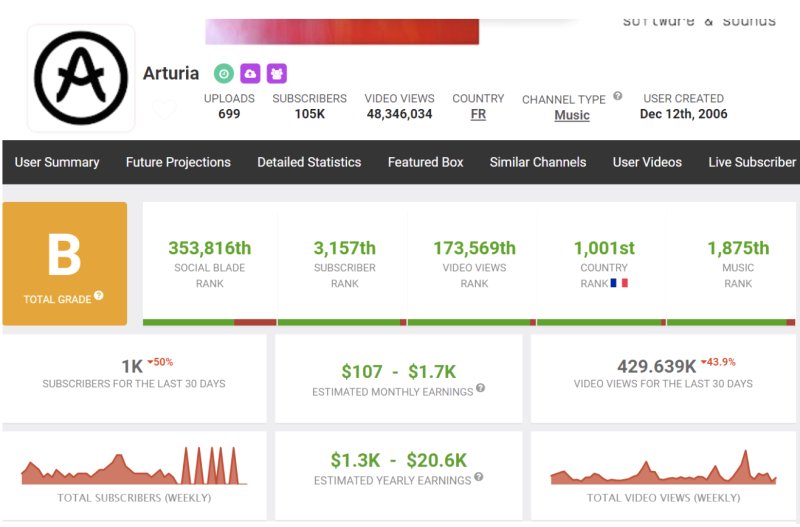Click the 353,816th Social Blade rank
The image size is (800, 527).
(x=210, y=248)
